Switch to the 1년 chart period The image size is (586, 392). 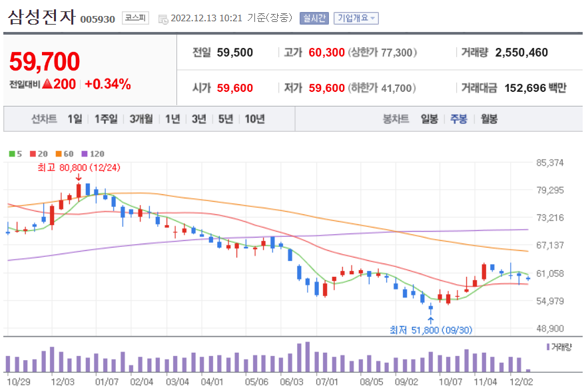click(172, 119)
